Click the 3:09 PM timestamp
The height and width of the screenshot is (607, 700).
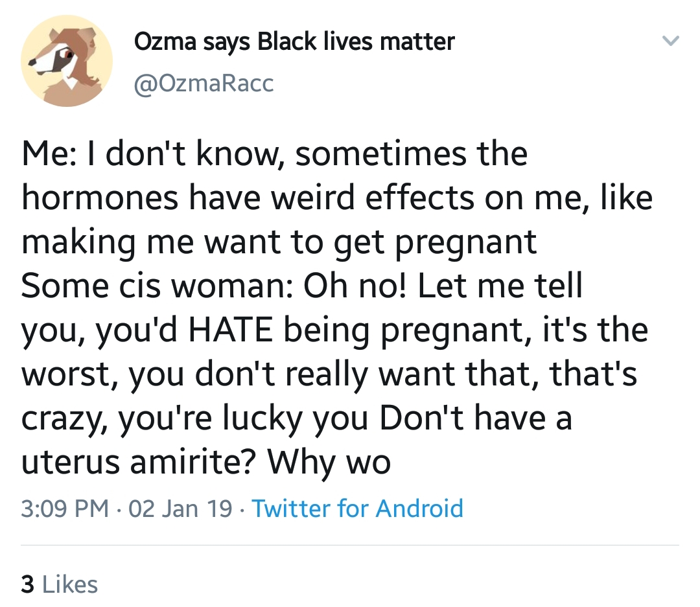65,509
